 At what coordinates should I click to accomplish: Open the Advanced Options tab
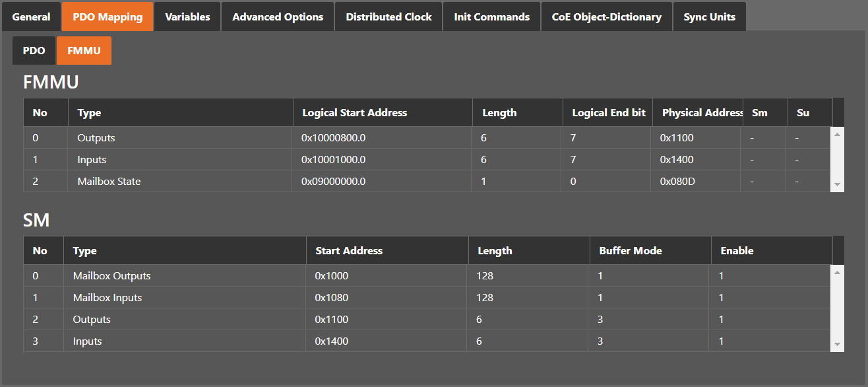click(x=278, y=17)
